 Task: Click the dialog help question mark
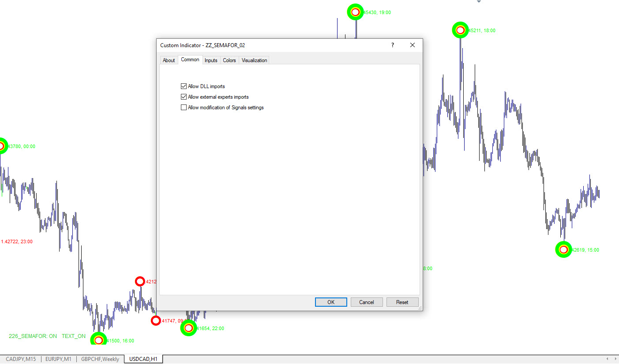pos(393,45)
